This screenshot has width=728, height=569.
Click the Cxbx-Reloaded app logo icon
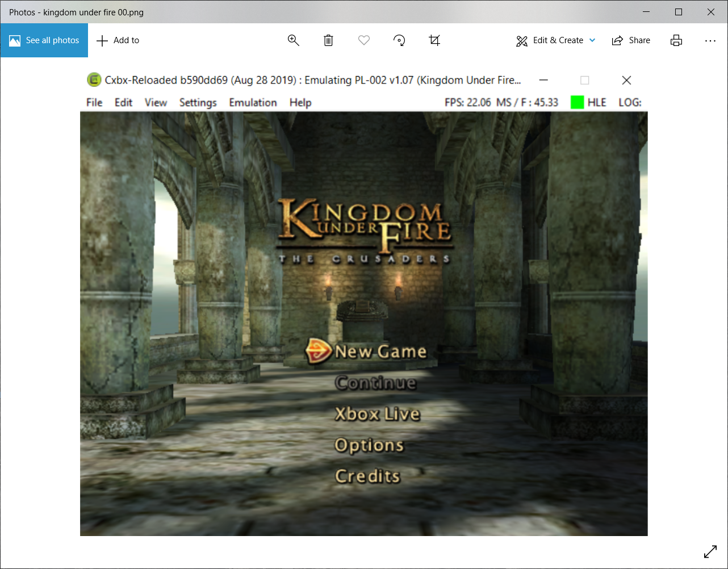pos(94,80)
